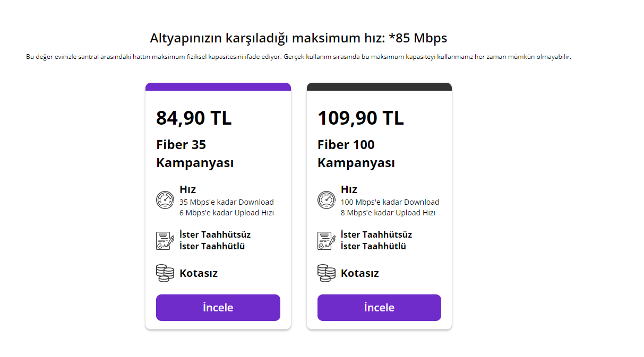Select the 109,90 TL price
The height and width of the screenshot is (357, 644).
tap(360, 118)
